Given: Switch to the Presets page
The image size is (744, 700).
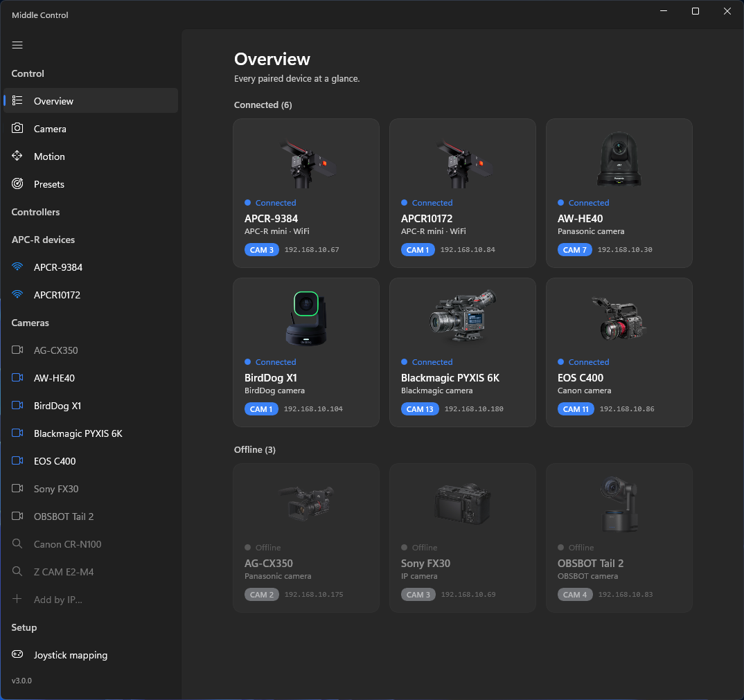Looking at the screenshot, I should pyautogui.click(x=91, y=184).
